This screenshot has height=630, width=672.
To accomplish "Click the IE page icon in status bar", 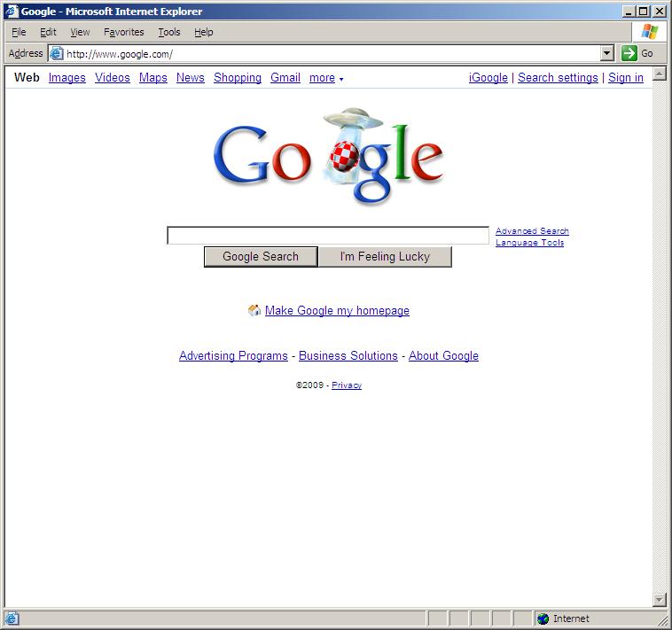I will click(x=12, y=618).
